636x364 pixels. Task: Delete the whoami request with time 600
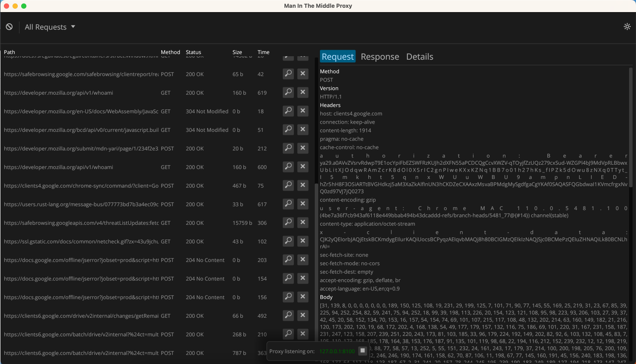click(303, 167)
